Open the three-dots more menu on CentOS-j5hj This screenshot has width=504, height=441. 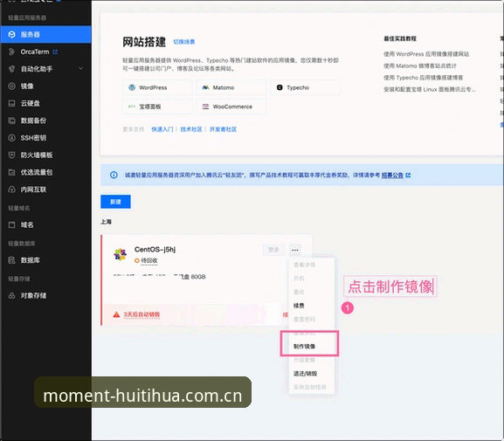coord(295,250)
